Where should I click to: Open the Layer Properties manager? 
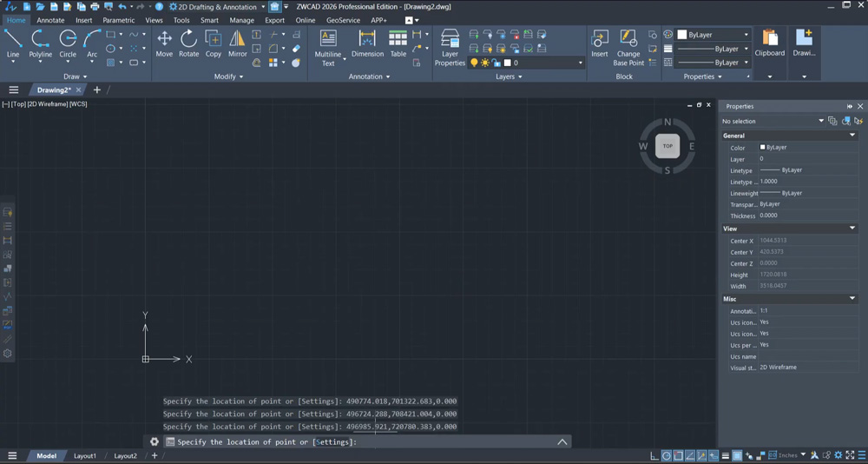coord(450,48)
